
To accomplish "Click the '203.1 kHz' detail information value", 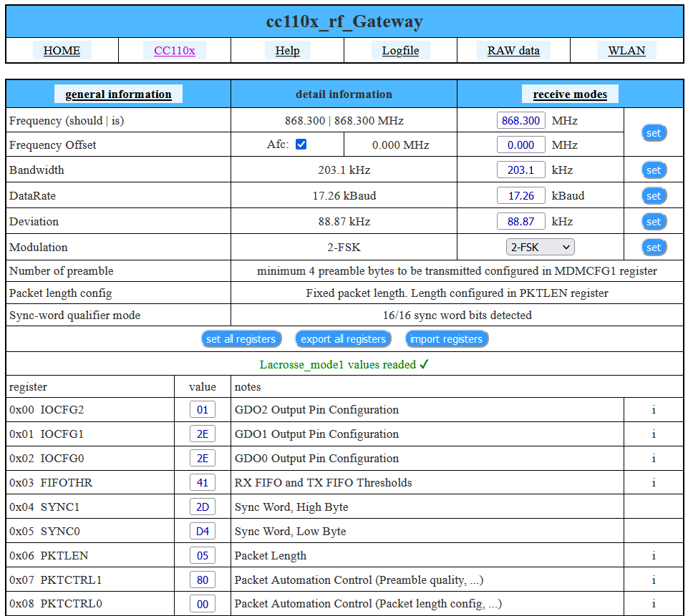I will tap(344, 170).
